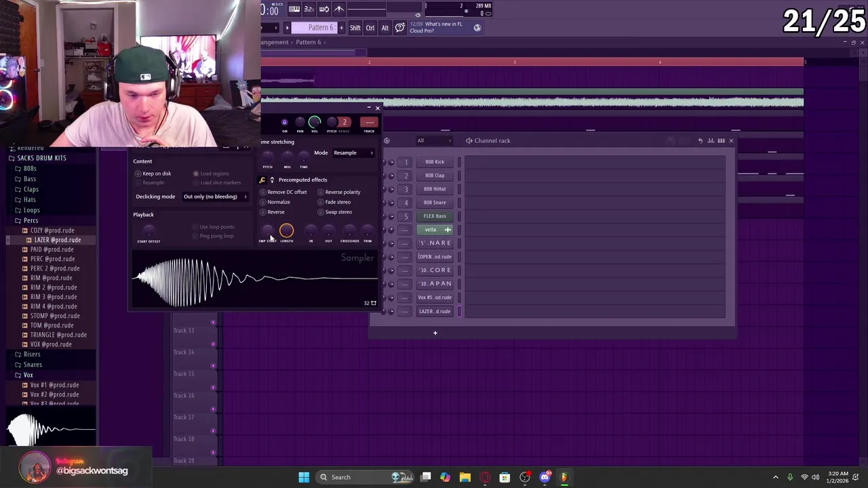This screenshot has width=868, height=488.
Task: Click the Shift key indicator button
Action: tap(355, 28)
